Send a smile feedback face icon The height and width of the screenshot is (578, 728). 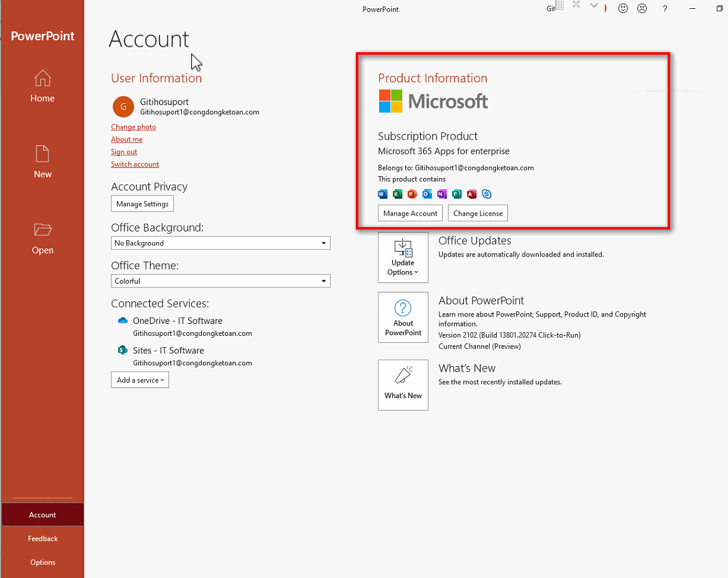coord(623,8)
